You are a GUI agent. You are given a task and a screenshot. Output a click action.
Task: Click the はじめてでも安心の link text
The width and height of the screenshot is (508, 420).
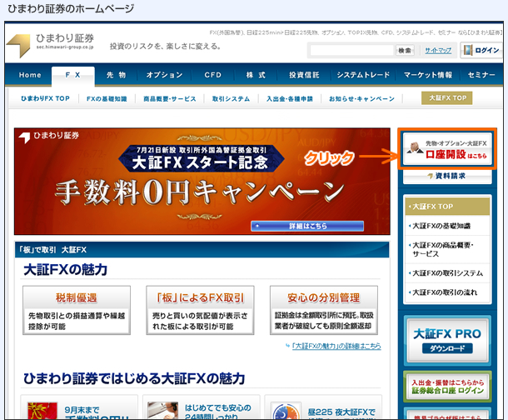pyautogui.click(x=217, y=407)
